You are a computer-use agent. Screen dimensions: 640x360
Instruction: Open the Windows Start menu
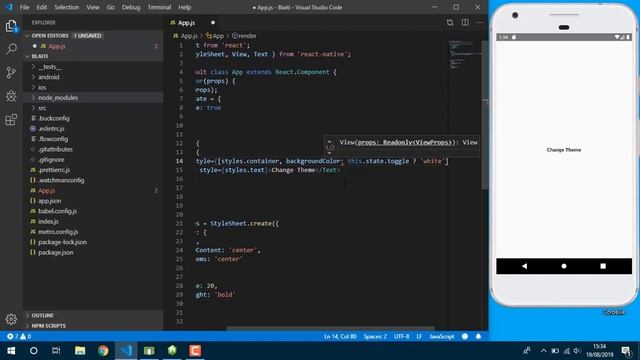11,351
